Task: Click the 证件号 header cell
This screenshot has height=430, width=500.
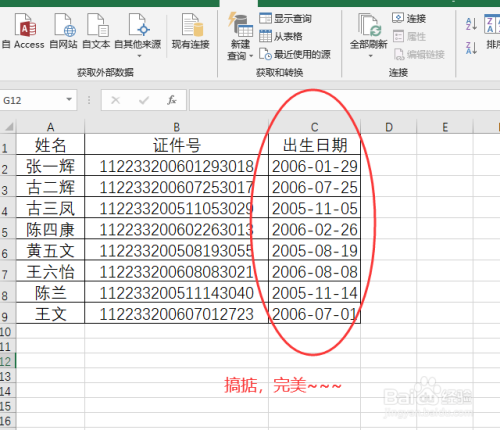Action: [177, 145]
